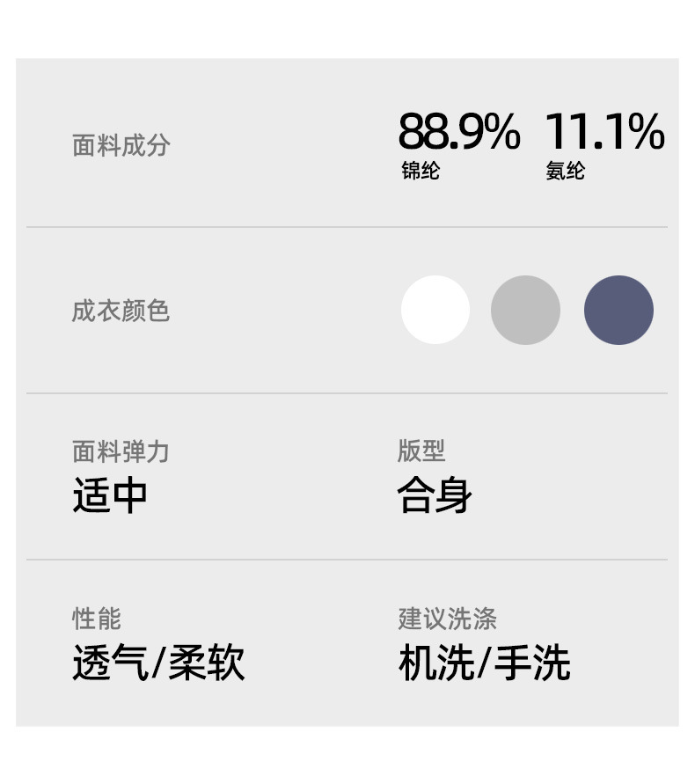Viewport: 695px width, 784px height.
Task: Click the divider line beneath 面料成分 row
Action: click(347, 227)
